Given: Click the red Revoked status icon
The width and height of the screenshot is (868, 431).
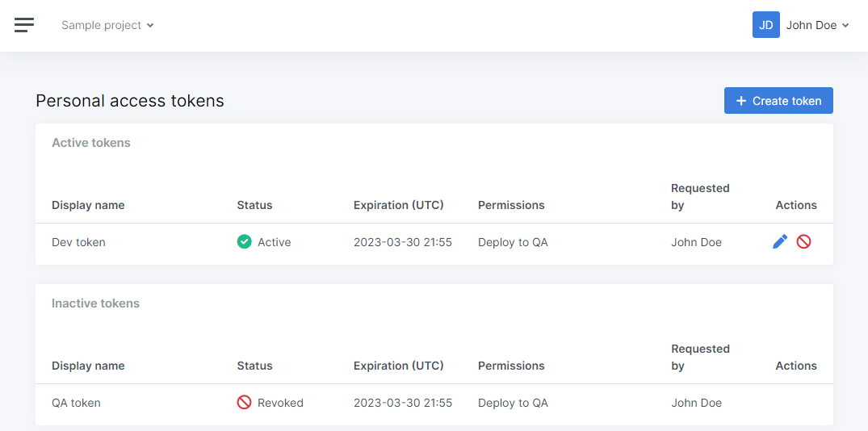Looking at the screenshot, I should [x=244, y=402].
